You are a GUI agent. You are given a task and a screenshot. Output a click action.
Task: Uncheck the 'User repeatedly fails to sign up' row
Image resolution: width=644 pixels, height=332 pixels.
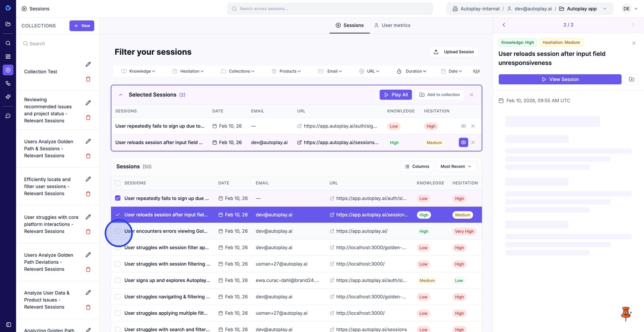(118, 198)
